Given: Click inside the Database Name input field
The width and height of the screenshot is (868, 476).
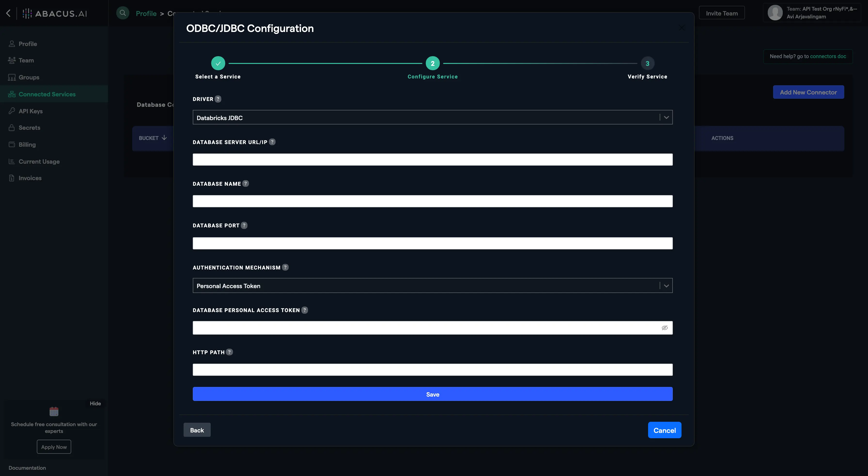Looking at the screenshot, I should 433,201.
